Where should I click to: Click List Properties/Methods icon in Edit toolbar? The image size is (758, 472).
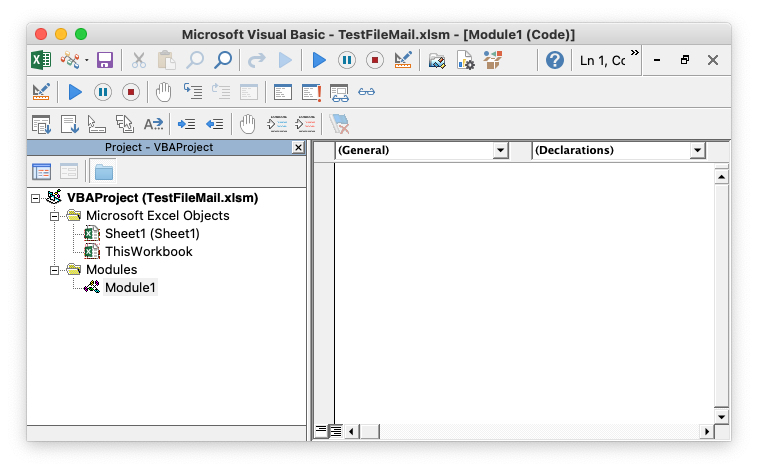[41, 124]
